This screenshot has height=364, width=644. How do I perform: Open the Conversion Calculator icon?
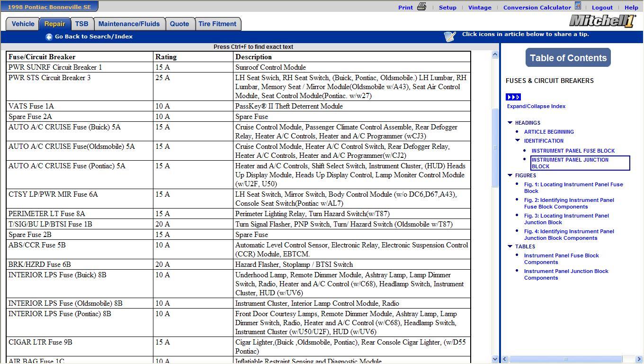[578, 6]
